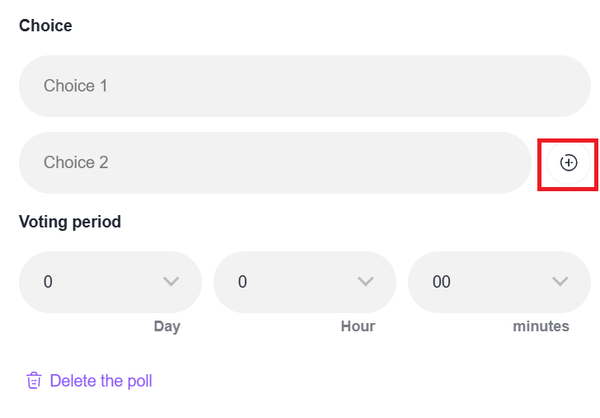Select the 00 value in the minutes box
This screenshot has height=418, width=600.
[441, 282]
